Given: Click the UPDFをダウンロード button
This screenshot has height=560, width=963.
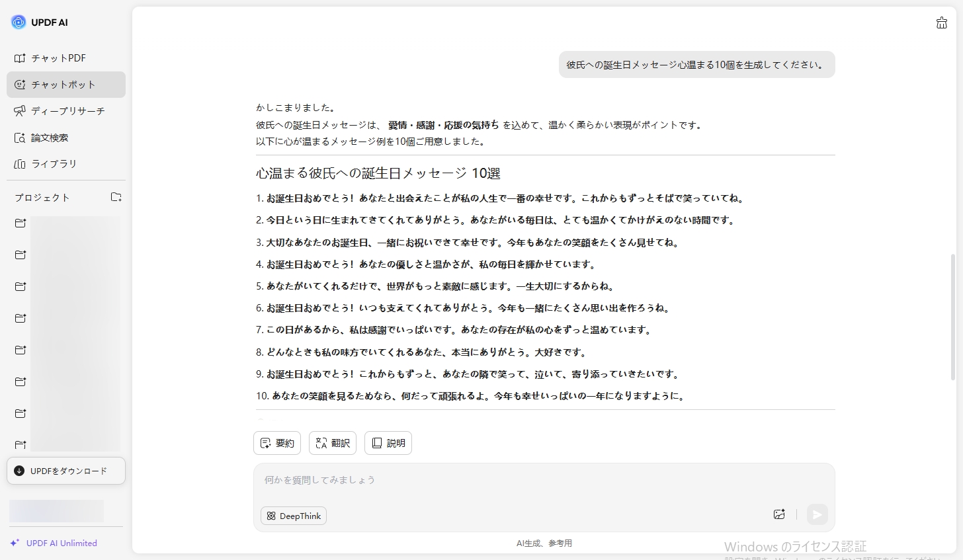Looking at the screenshot, I should 66,471.
